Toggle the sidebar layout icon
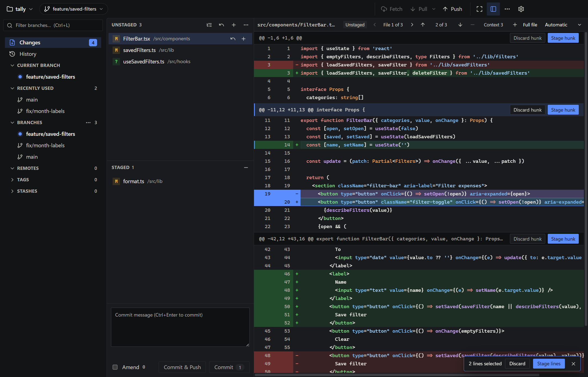 (x=493, y=9)
